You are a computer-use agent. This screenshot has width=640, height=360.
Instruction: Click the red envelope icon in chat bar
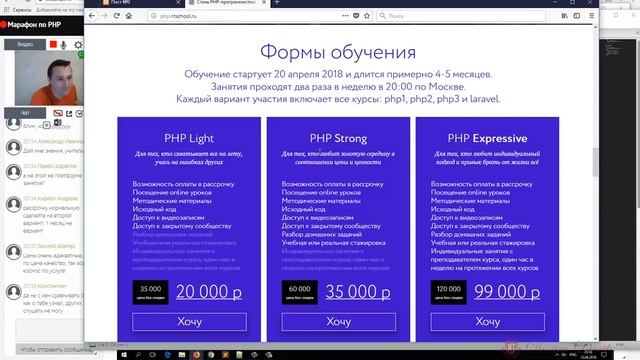click(x=58, y=113)
